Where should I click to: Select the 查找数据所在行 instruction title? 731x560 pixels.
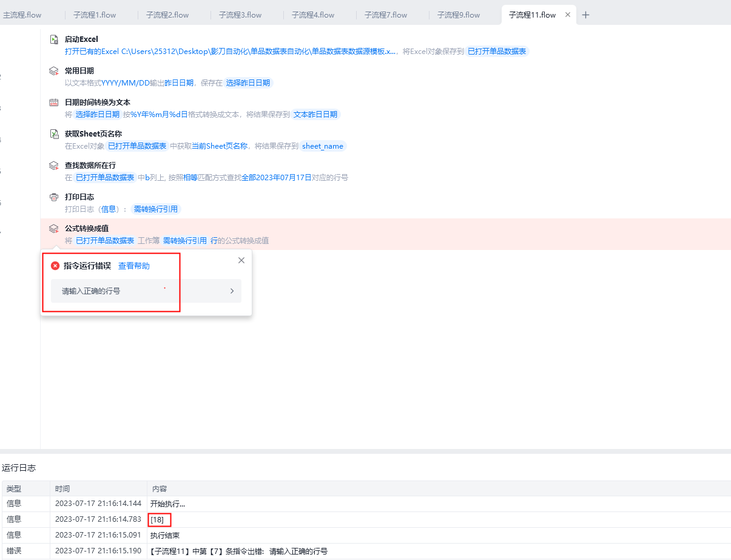click(90, 166)
